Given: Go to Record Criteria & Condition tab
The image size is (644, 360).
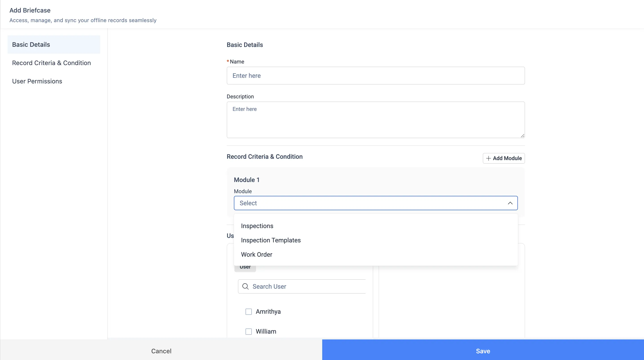Looking at the screenshot, I should (x=51, y=63).
